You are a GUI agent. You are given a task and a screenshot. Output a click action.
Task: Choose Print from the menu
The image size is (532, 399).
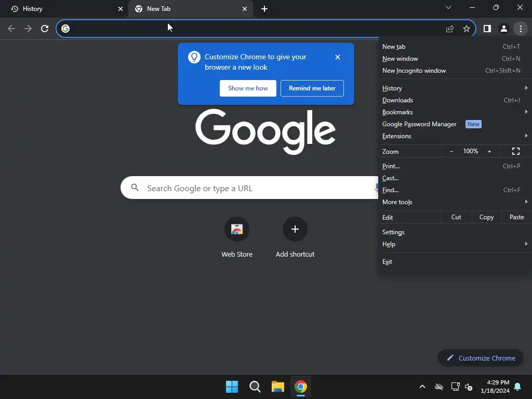point(455,166)
